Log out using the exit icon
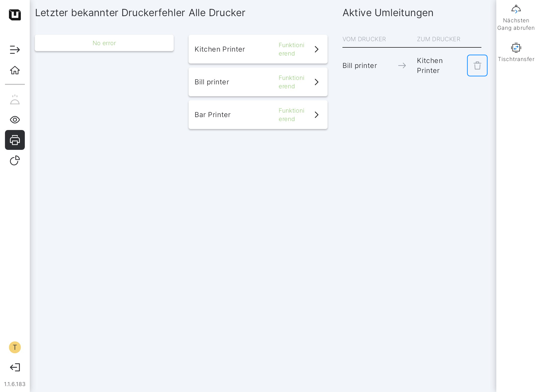Viewport: 536px width, 392px height. pos(15,367)
